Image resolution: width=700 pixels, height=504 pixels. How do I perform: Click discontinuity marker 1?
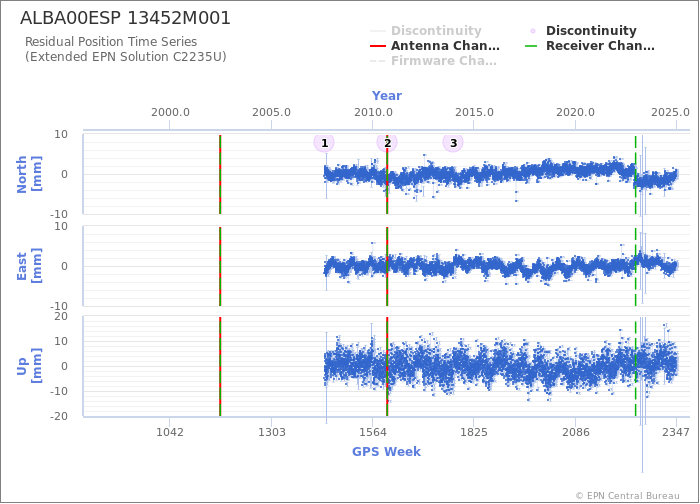324,143
